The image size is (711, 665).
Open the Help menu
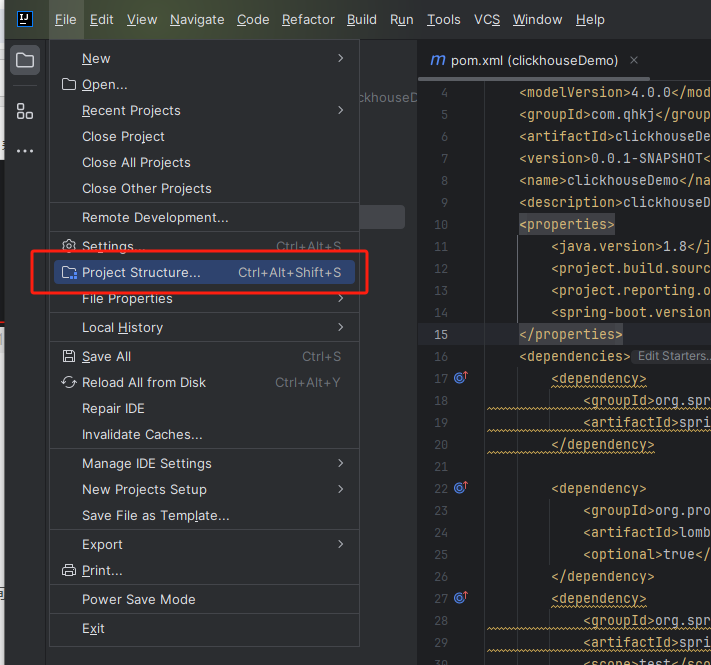coord(590,19)
